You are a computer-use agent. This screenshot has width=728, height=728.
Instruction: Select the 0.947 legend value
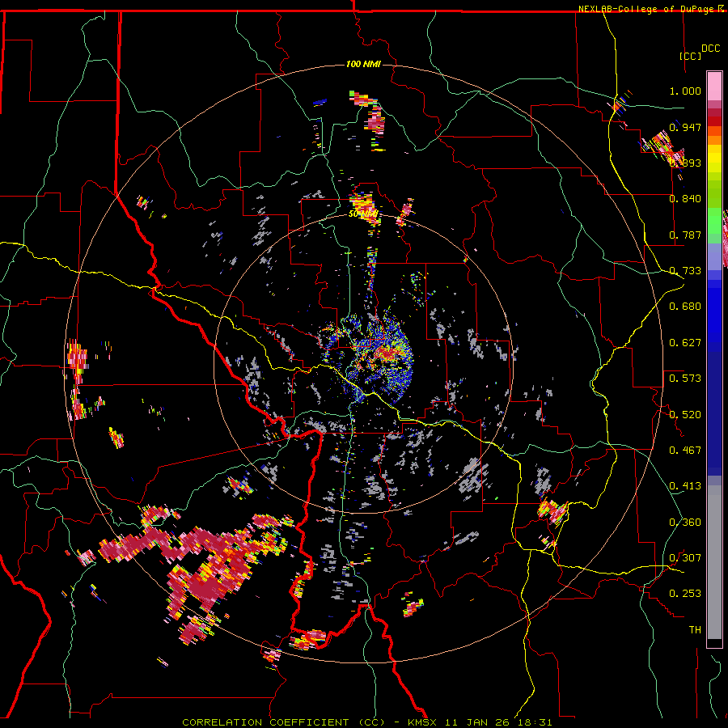click(x=685, y=127)
